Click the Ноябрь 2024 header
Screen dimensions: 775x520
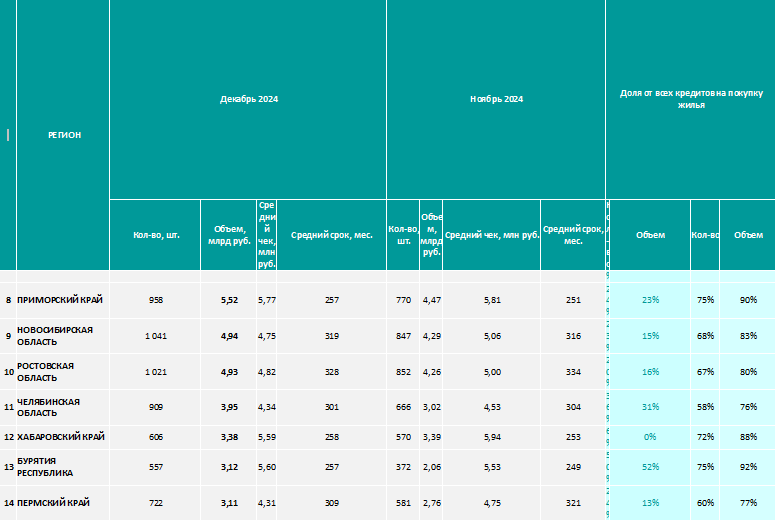point(496,99)
